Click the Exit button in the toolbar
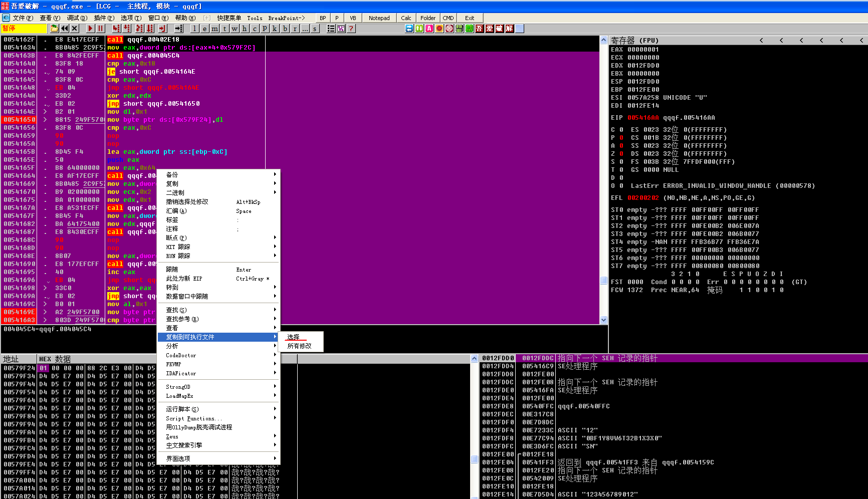 [470, 18]
